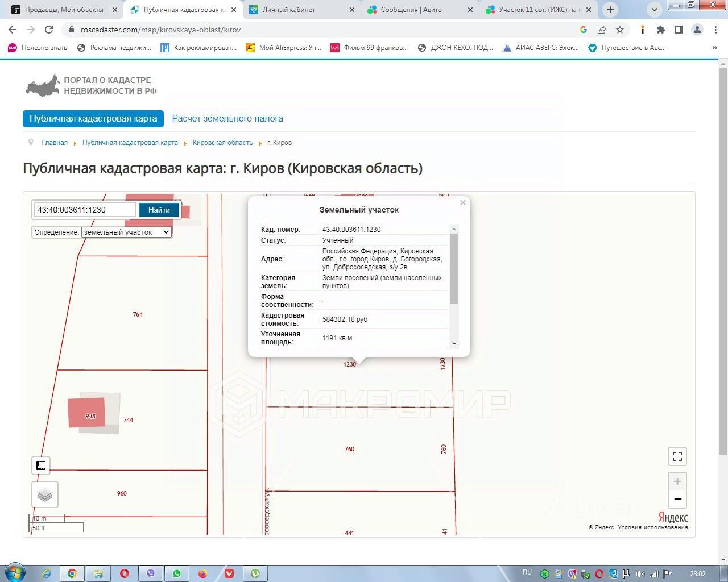The height and width of the screenshot is (582, 728).
Task: Bookmark this page with the star icon
Action: [620, 30]
